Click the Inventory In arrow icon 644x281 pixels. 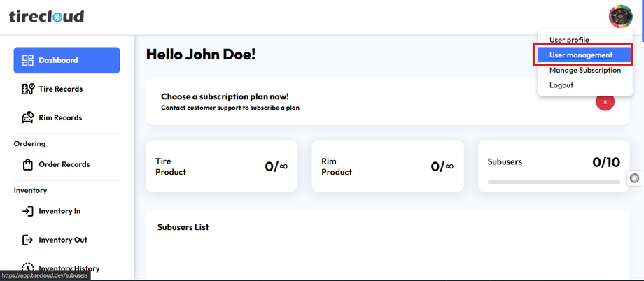coord(28,211)
